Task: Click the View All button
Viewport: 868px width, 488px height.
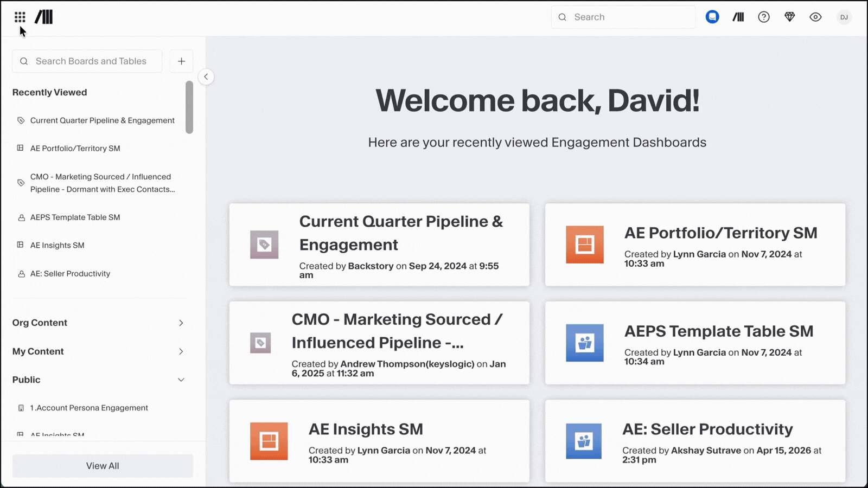Action: tap(103, 466)
